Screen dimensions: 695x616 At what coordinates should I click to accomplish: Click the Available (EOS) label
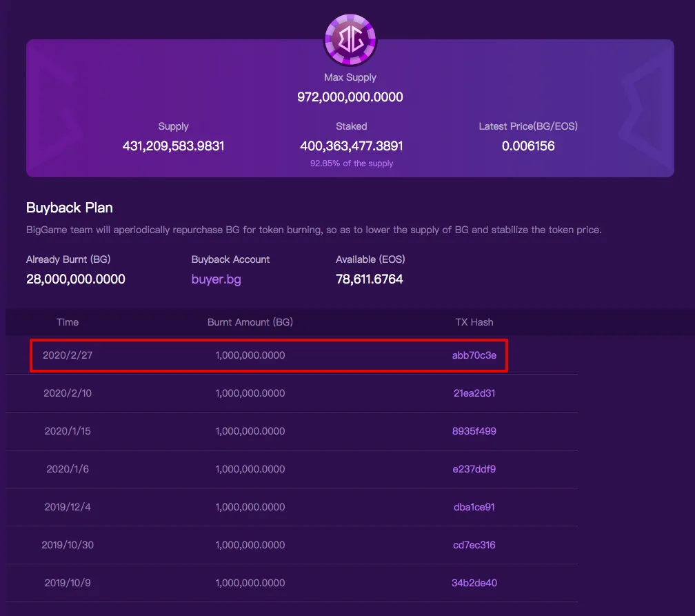(370, 259)
